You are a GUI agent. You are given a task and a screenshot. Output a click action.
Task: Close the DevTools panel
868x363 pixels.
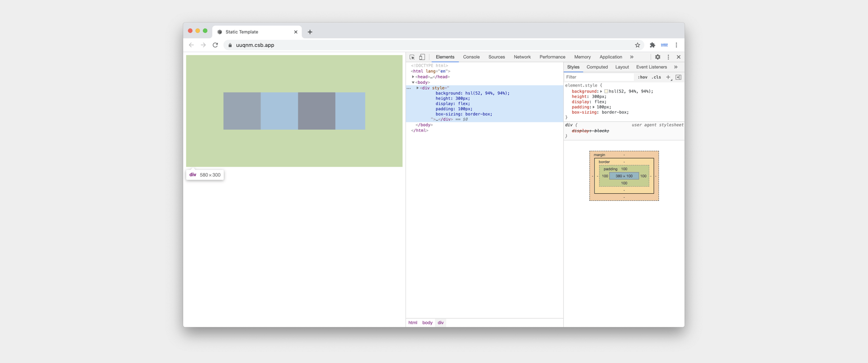[679, 57]
